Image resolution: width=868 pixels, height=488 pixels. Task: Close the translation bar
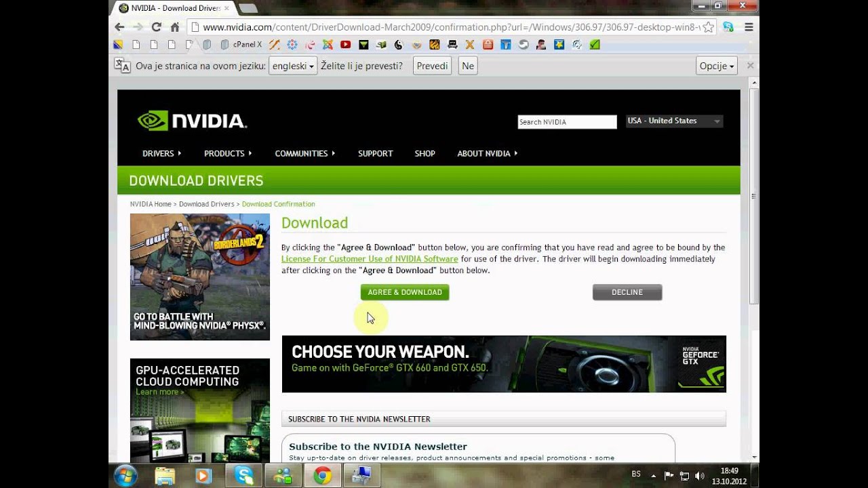tap(750, 66)
